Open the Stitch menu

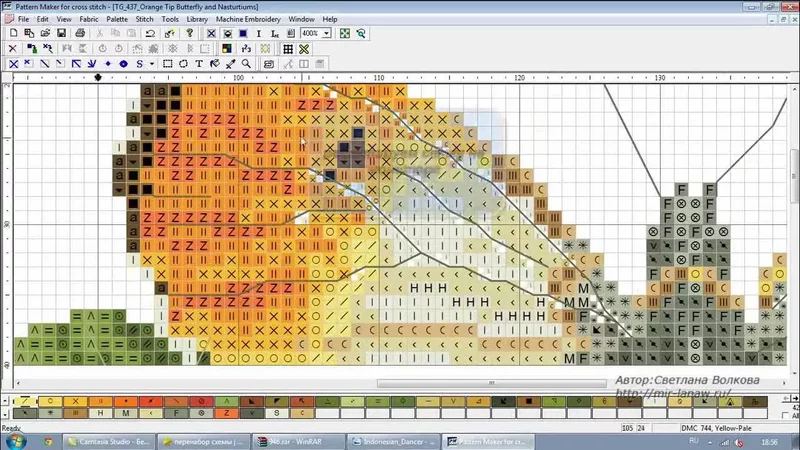click(x=144, y=19)
